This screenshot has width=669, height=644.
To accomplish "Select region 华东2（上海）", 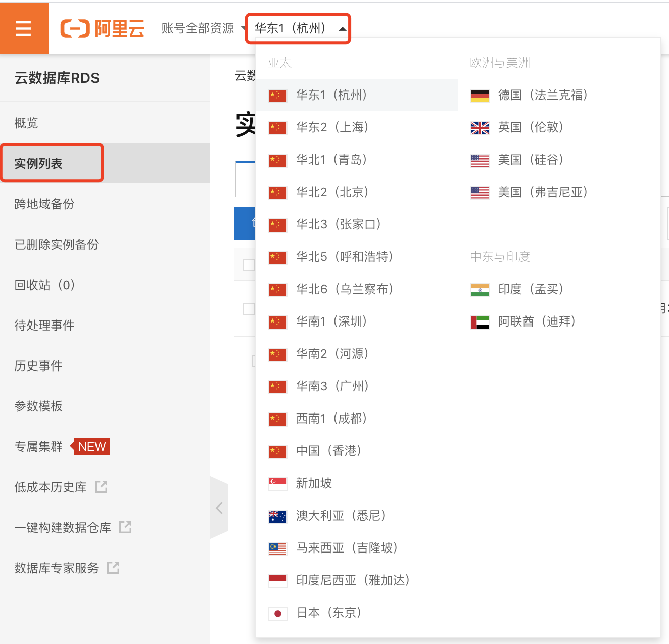I will click(x=357, y=127).
